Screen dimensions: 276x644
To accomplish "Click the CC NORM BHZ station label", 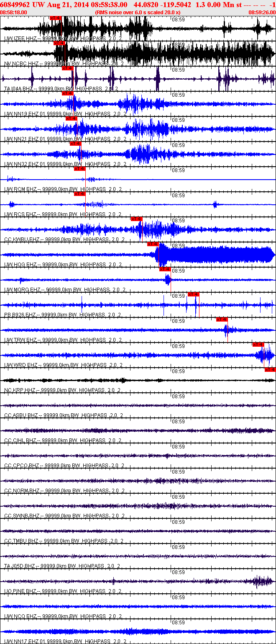I will click(x=64, y=490).
